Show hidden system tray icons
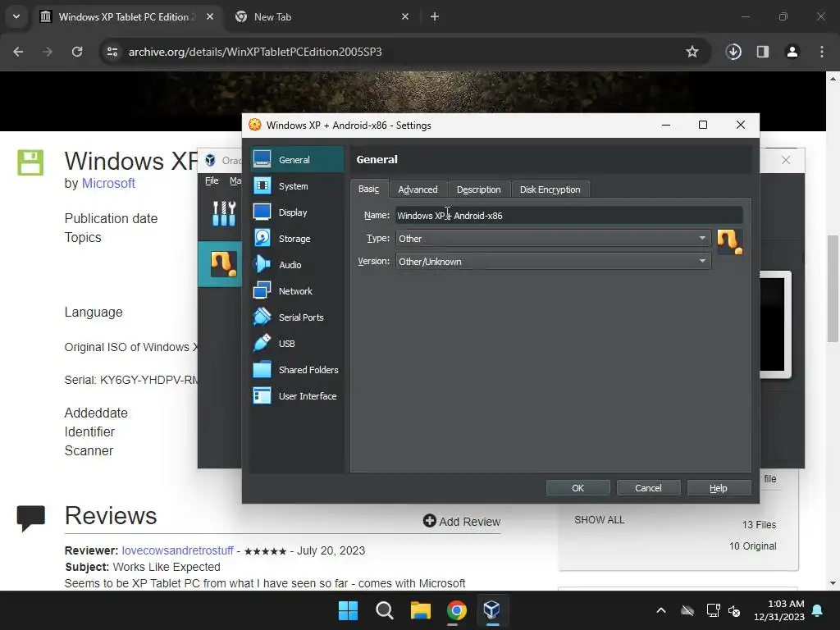840x630 pixels. (661, 610)
